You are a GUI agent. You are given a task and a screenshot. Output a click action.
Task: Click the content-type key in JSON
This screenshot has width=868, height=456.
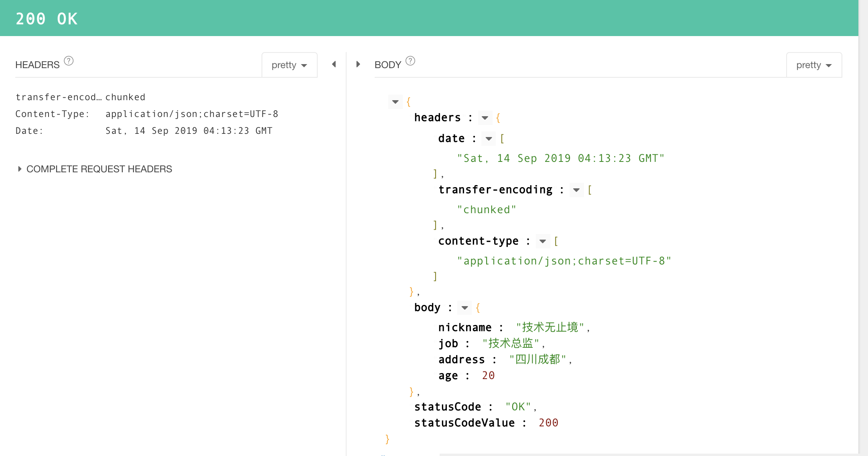click(x=478, y=241)
